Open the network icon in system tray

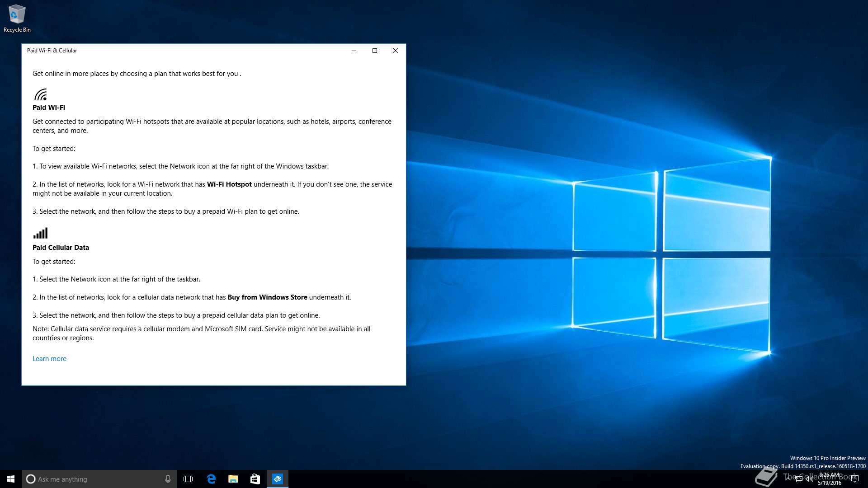pyautogui.click(x=798, y=479)
